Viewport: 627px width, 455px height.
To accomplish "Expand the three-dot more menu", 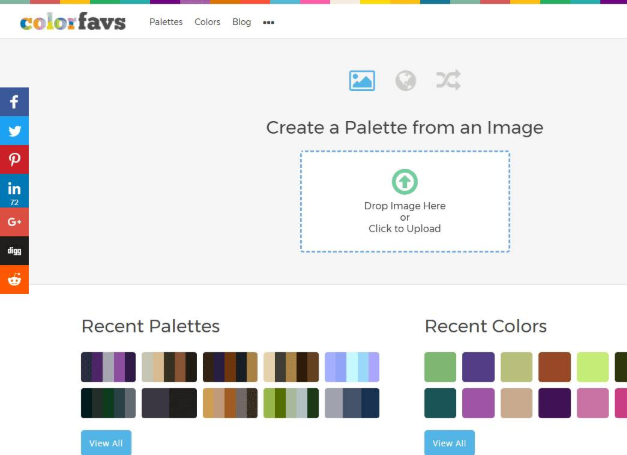I will (268, 22).
